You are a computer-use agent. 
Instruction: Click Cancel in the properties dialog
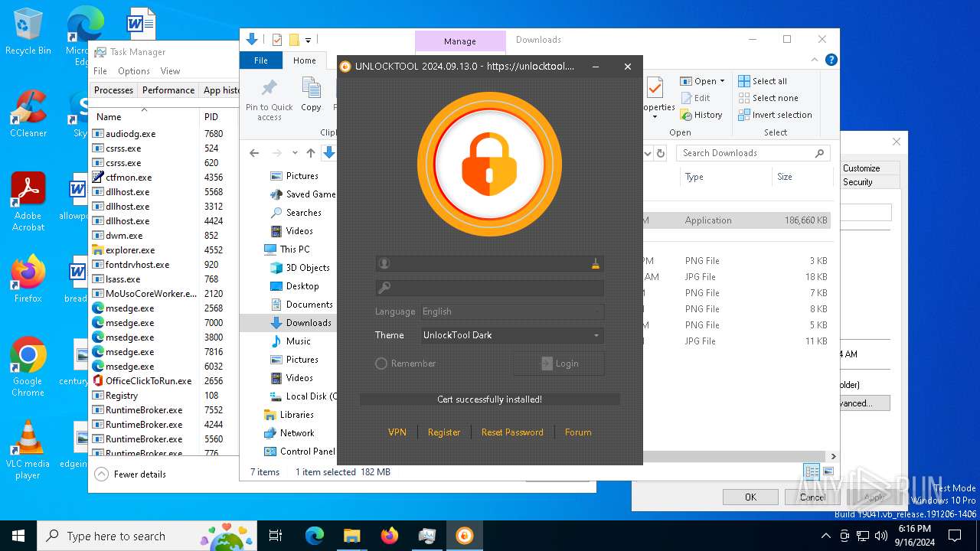[812, 497]
